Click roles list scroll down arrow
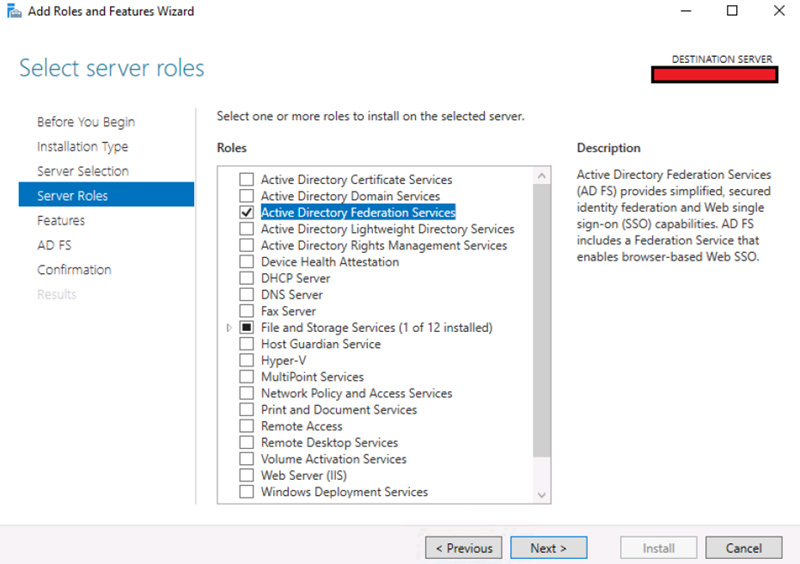 coord(542,495)
